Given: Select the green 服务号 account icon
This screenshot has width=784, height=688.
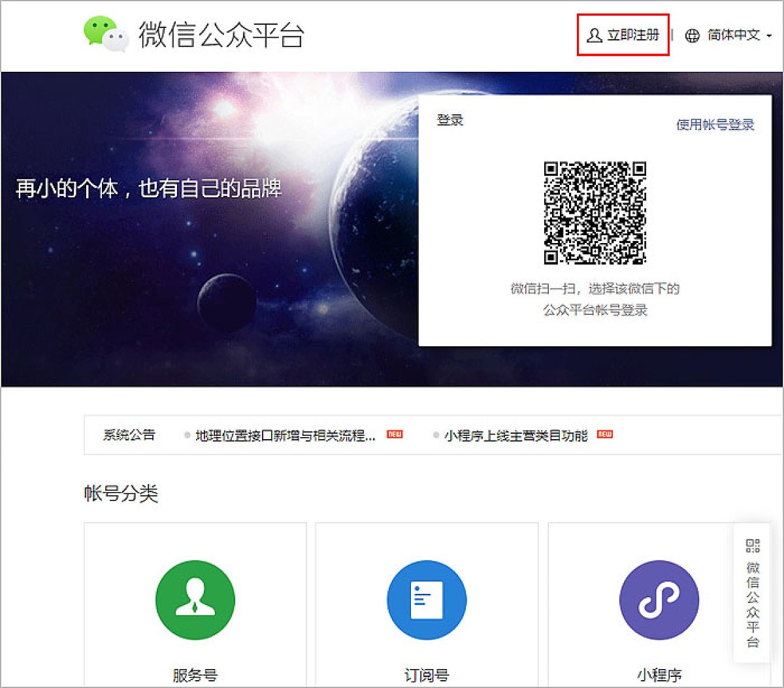Looking at the screenshot, I should [x=195, y=600].
